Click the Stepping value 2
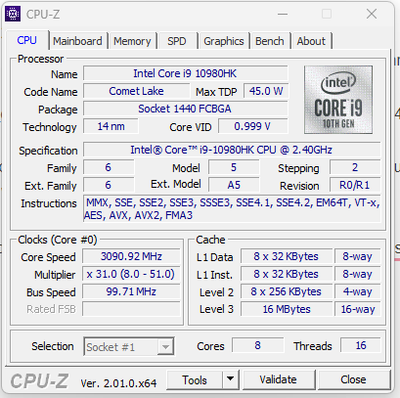400x398 pixels. [355, 167]
